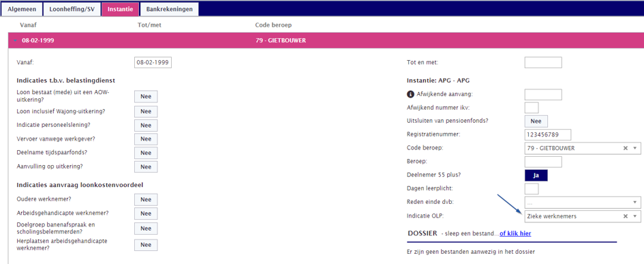644x264 pixels.
Task: Open the Indicatie OLP dropdown arrow
Action: click(634, 216)
